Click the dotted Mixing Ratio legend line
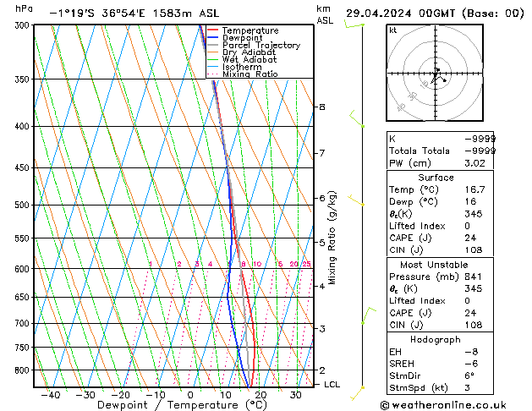This screenshot has width=532, height=411. (x=212, y=74)
